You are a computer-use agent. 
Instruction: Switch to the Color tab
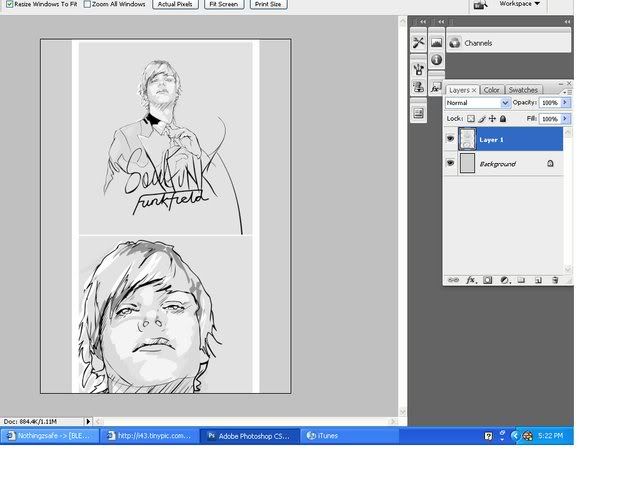pos(492,90)
